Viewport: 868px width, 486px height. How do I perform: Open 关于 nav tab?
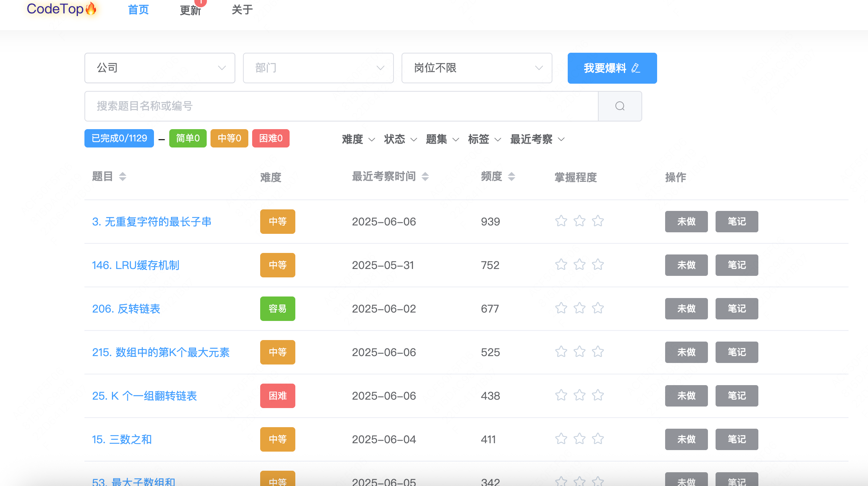[x=242, y=10]
